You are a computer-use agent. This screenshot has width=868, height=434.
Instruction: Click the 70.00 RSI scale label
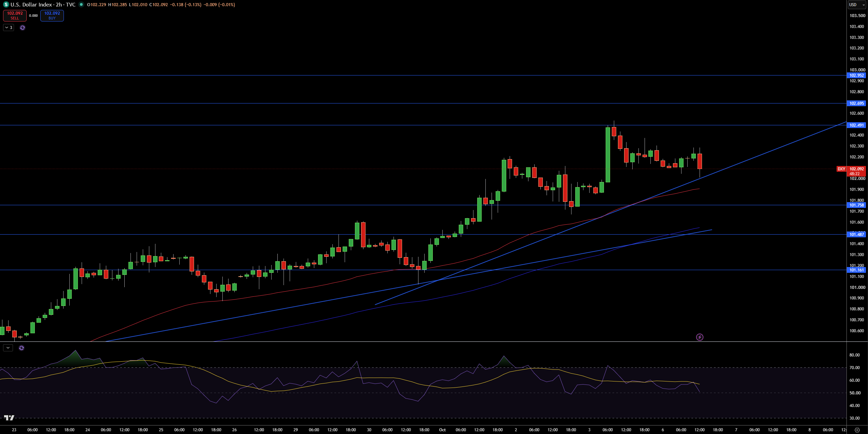click(854, 368)
